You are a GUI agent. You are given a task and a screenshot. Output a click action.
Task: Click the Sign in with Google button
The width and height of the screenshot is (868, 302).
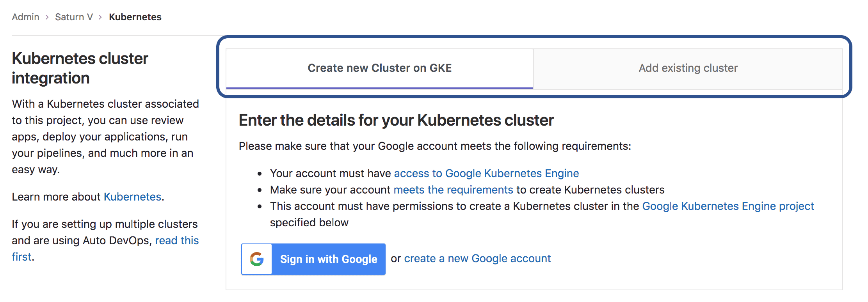328,259
